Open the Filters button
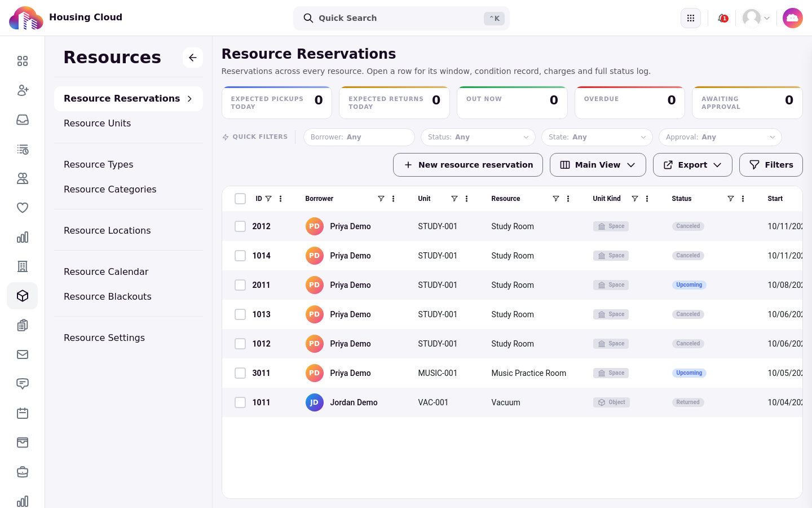 coord(771,165)
